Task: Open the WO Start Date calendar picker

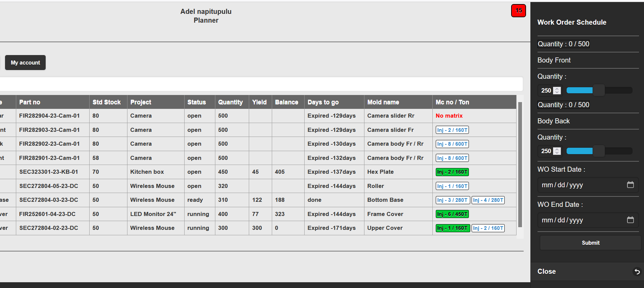Action: point(630,185)
